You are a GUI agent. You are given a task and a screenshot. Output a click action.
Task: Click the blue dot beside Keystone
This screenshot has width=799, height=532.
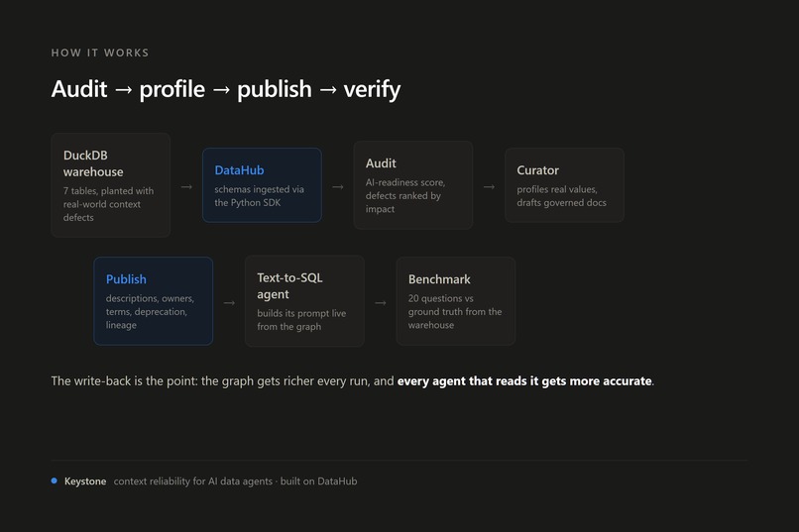point(54,480)
